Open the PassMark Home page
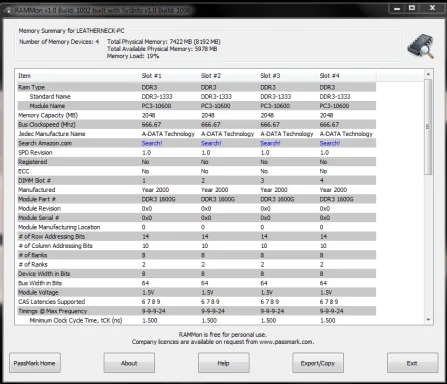The image size is (447, 384). tap(35, 363)
